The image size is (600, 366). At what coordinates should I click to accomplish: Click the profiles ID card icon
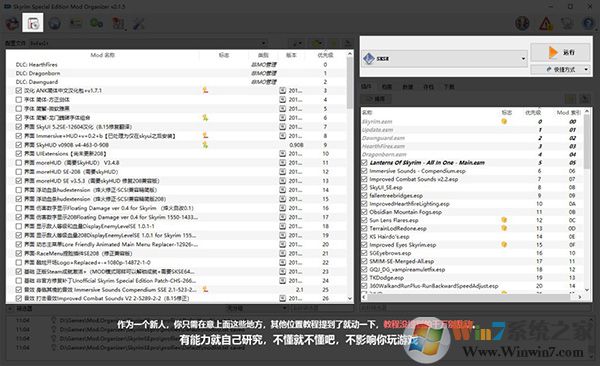click(x=76, y=24)
